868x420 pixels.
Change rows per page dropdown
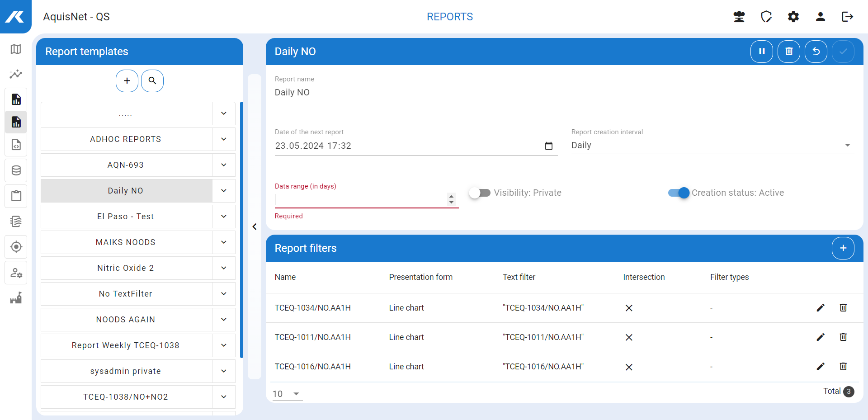287,394
